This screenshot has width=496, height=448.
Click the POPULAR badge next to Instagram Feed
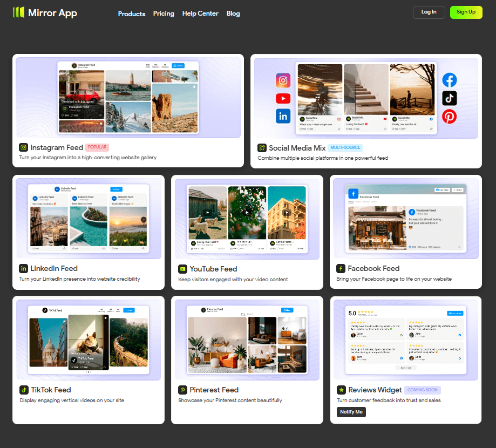[x=98, y=147]
